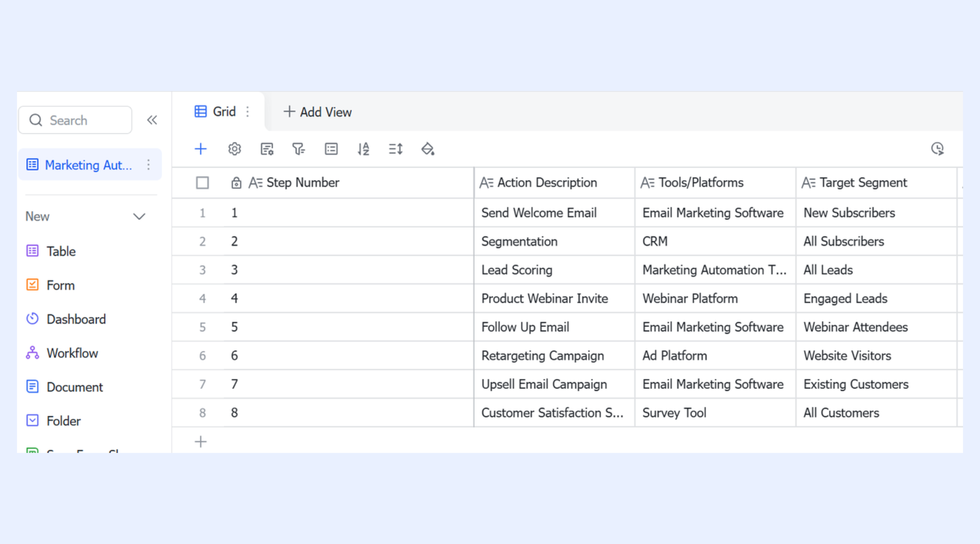Click the row height toolbar icon
This screenshot has height=544, width=980.
[396, 149]
